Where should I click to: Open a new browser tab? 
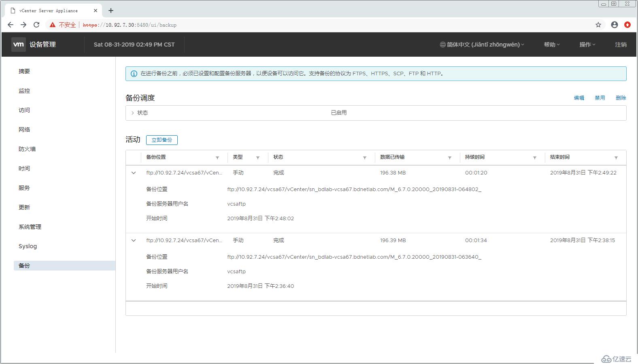pos(111,11)
